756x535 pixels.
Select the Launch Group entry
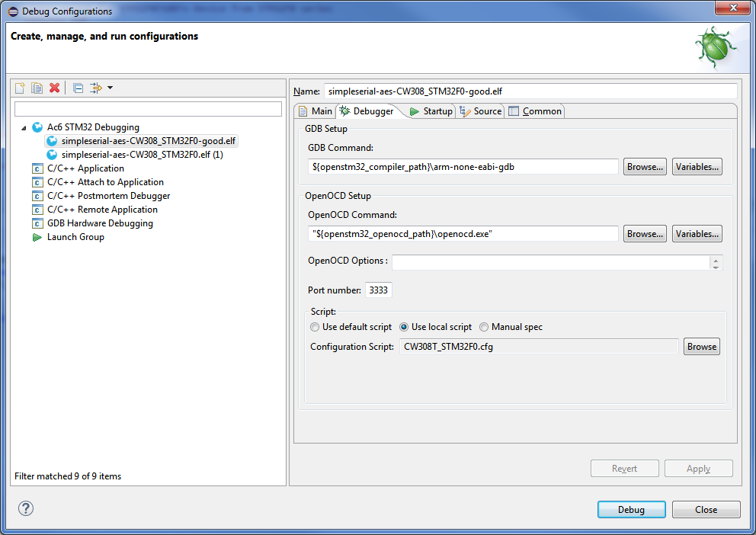coord(75,237)
